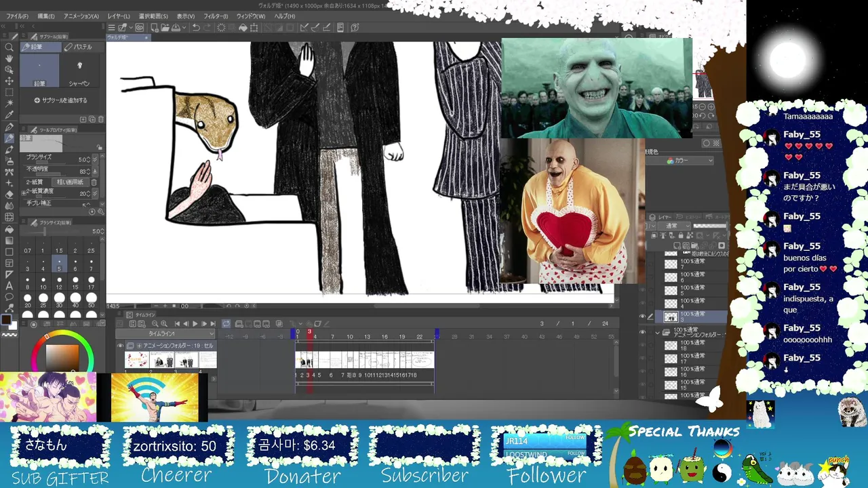The width and height of the screenshot is (868, 488).
Task: Select the Hand move-view tool
Action: pos(9,59)
